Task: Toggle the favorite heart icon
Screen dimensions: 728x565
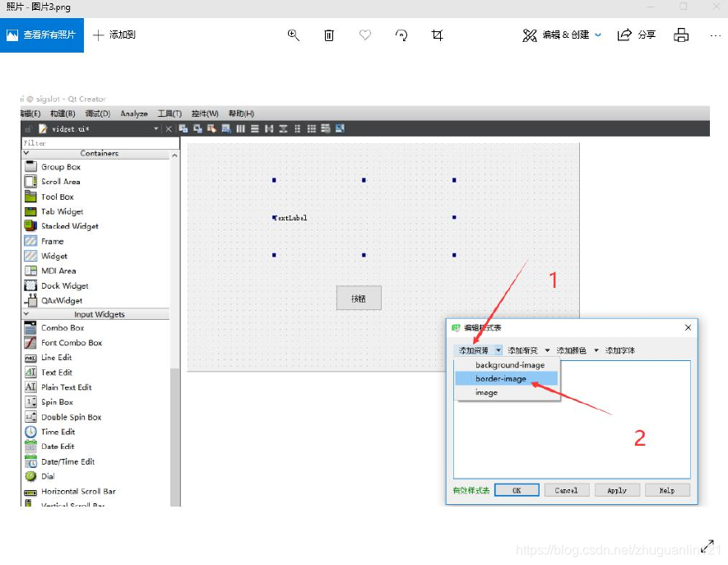Action: click(x=365, y=35)
